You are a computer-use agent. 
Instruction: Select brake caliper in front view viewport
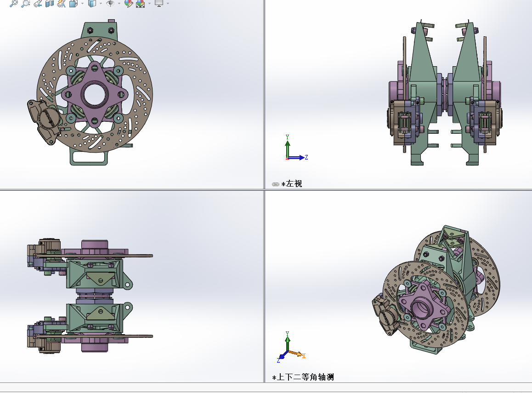(44, 121)
